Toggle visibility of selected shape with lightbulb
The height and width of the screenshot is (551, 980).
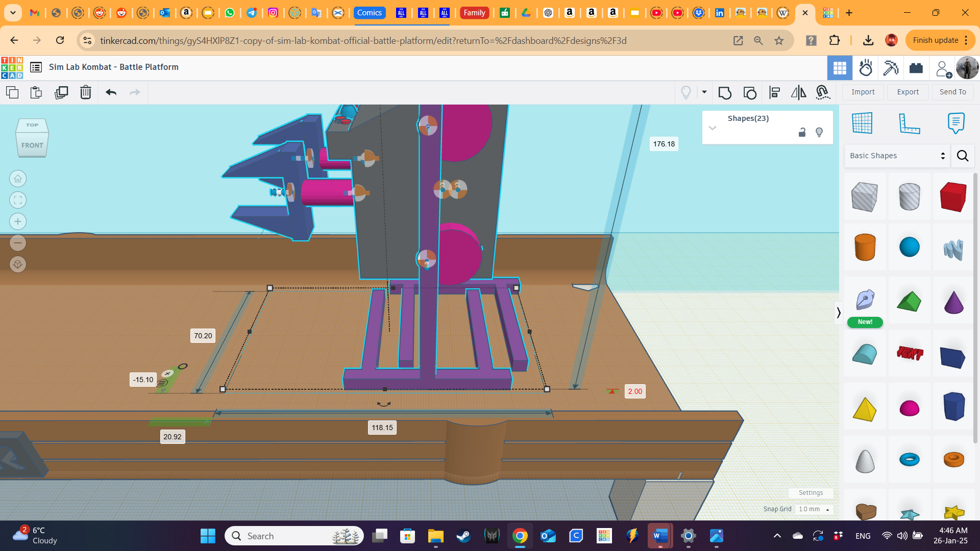coord(820,132)
